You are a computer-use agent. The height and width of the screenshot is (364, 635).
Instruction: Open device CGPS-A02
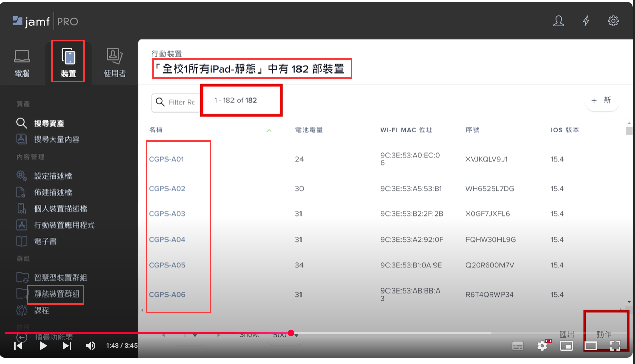click(x=167, y=189)
